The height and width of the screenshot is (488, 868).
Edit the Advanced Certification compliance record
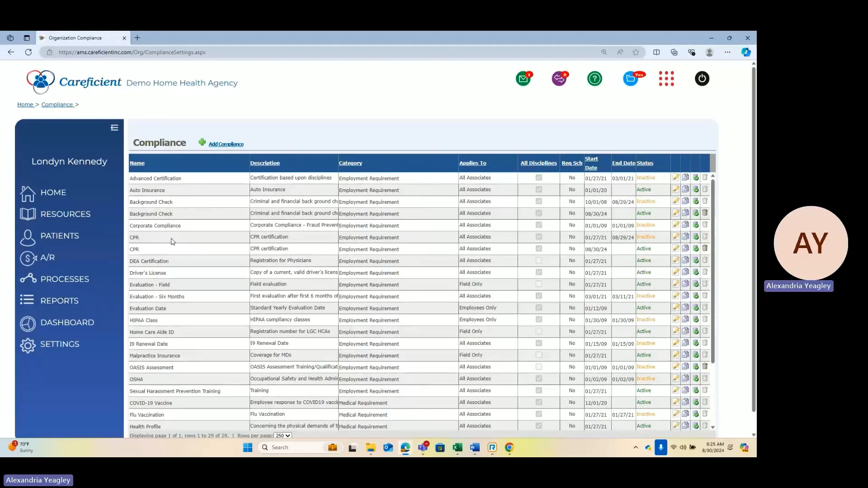click(675, 177)
